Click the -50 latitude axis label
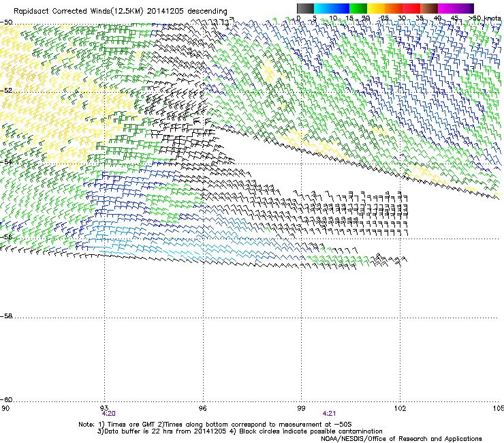Screen dimensions: 504x443 (x=6, y=22)
